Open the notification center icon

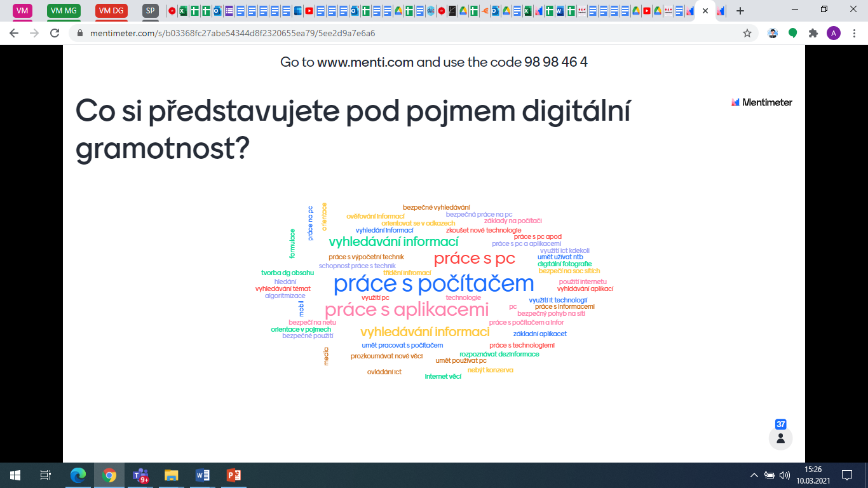click(846, 475)
